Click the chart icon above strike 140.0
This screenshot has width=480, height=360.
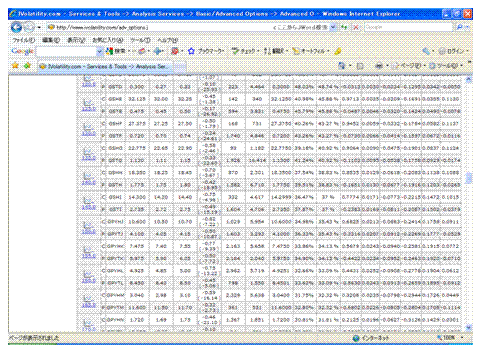pyautogui.click(x=88, y=176)
